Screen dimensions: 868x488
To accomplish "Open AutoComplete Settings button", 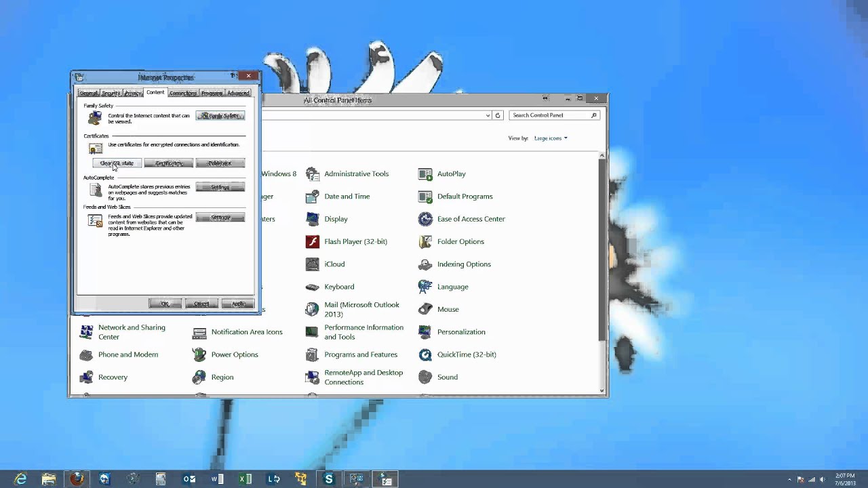I will 220,187.
